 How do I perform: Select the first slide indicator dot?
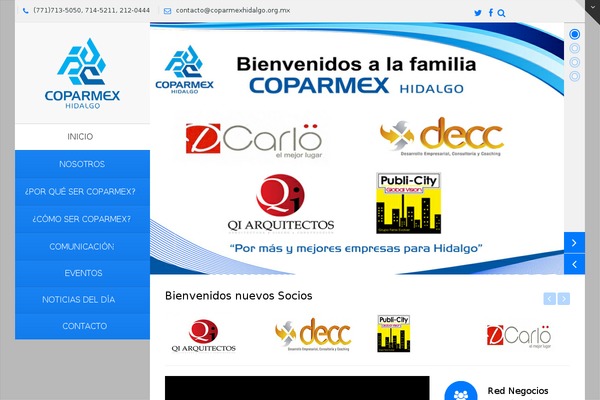click(574, 34)
